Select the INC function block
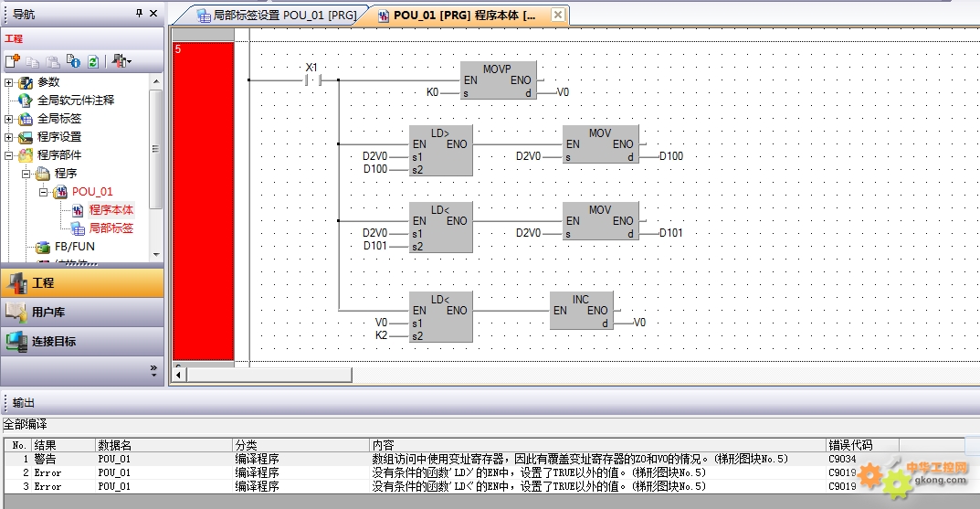This screenshot has width=980, height=509. coord(582,310)
